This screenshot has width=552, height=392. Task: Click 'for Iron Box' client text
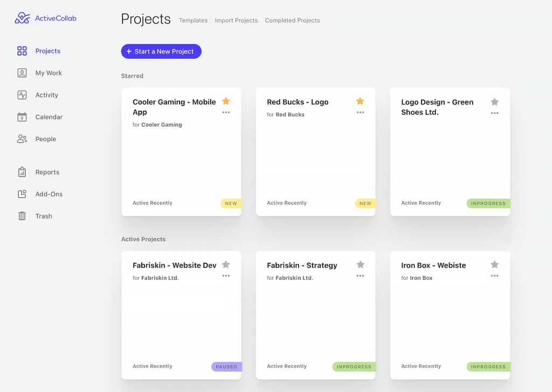coord(417,278)
